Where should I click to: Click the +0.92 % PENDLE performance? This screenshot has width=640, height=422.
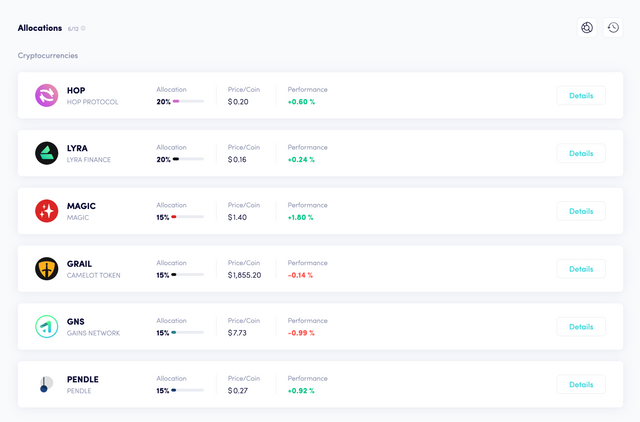tap(301, 391)
